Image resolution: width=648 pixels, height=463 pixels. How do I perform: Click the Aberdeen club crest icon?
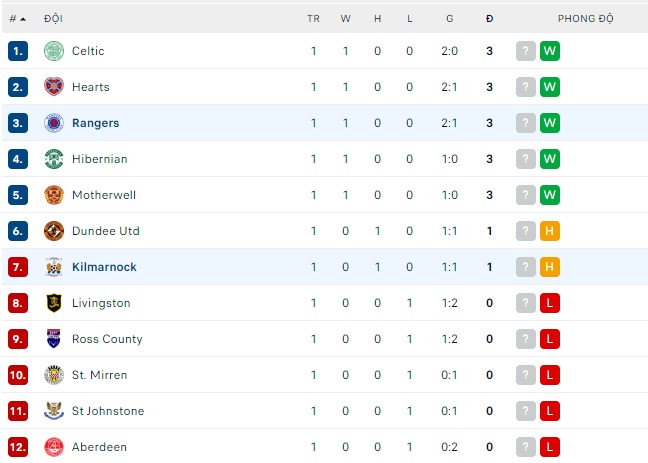(54, 447)
